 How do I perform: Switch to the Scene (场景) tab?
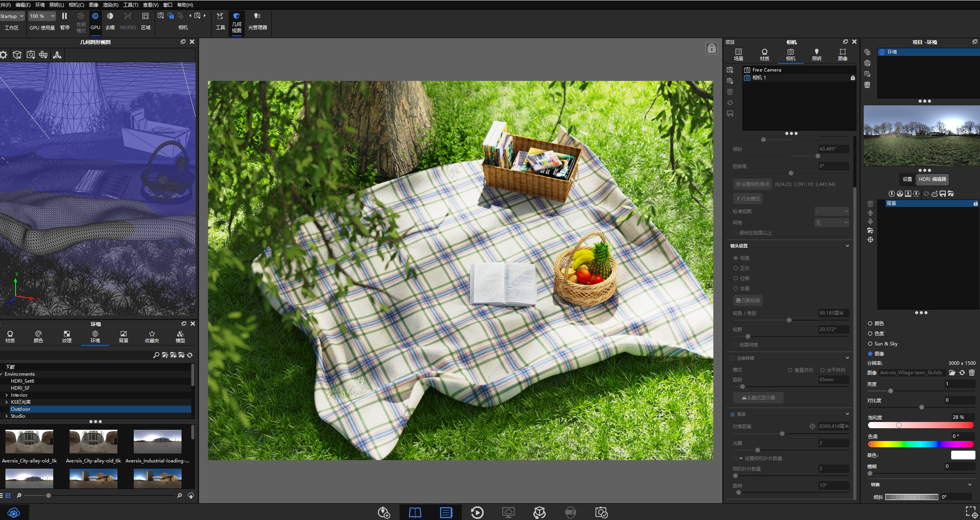738,55
